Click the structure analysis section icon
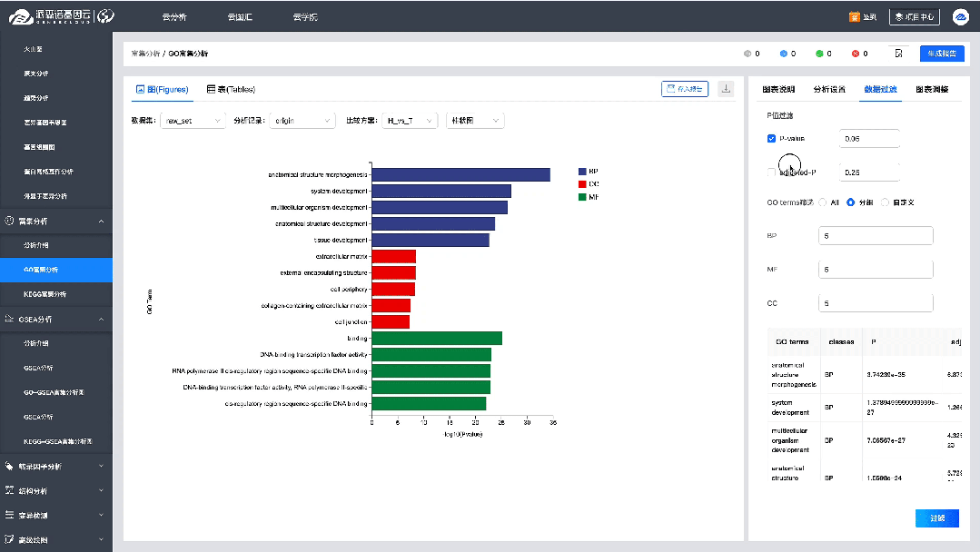Screen dimensions: 980x552 [9, 491]
